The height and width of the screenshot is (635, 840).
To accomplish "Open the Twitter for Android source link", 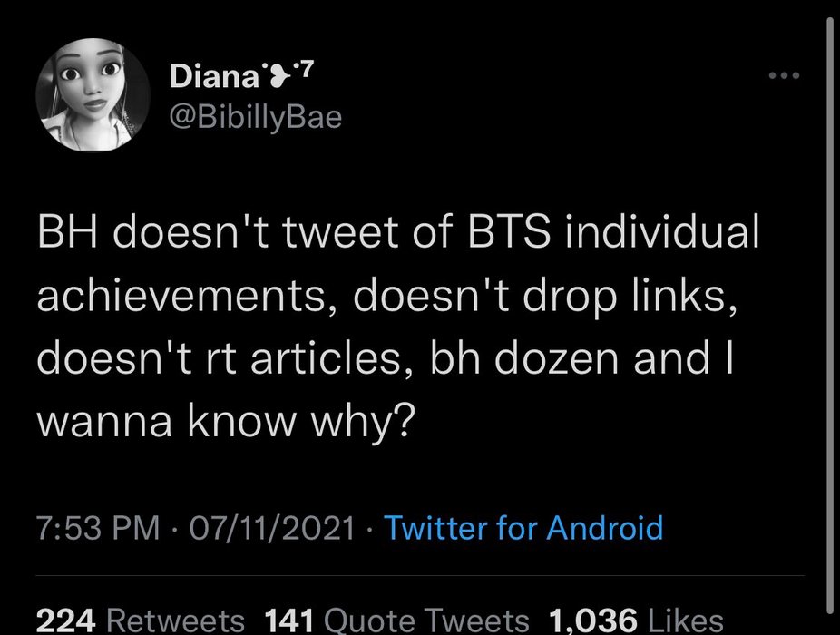I will (524, 527).
